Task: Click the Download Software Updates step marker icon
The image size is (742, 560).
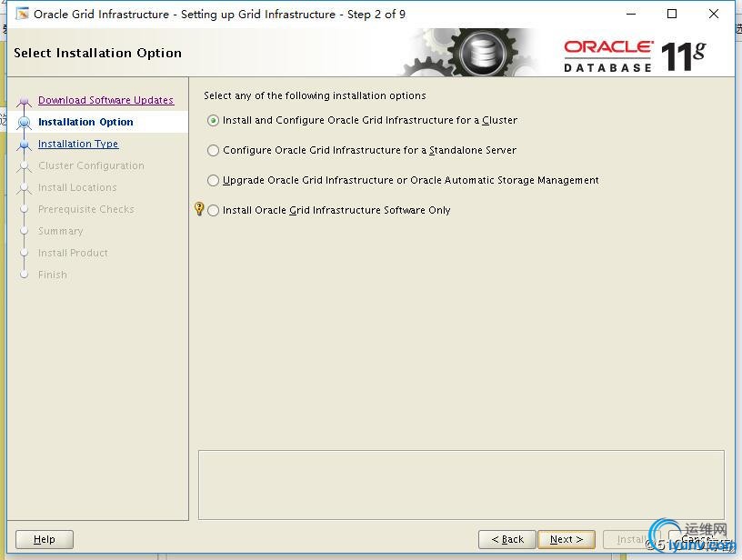Action: [x=25, y=102]
